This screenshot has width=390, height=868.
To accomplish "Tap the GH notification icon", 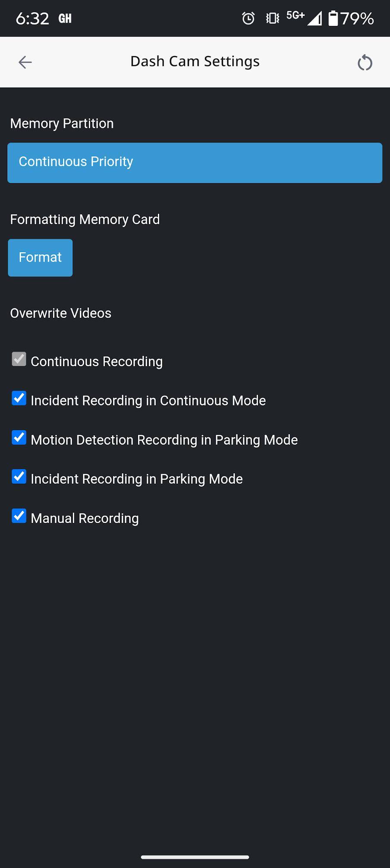I will coord(65,19).
